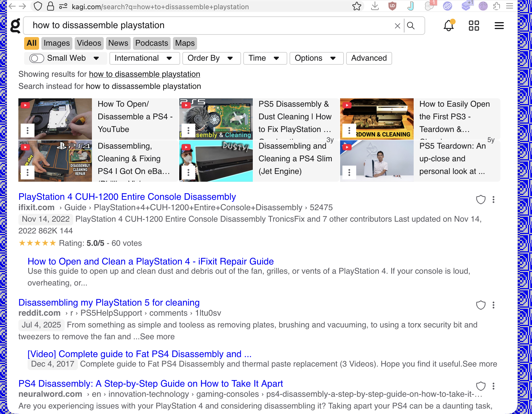Open the Time filter dropdown

pyautogui.click(x=265, y=58)
